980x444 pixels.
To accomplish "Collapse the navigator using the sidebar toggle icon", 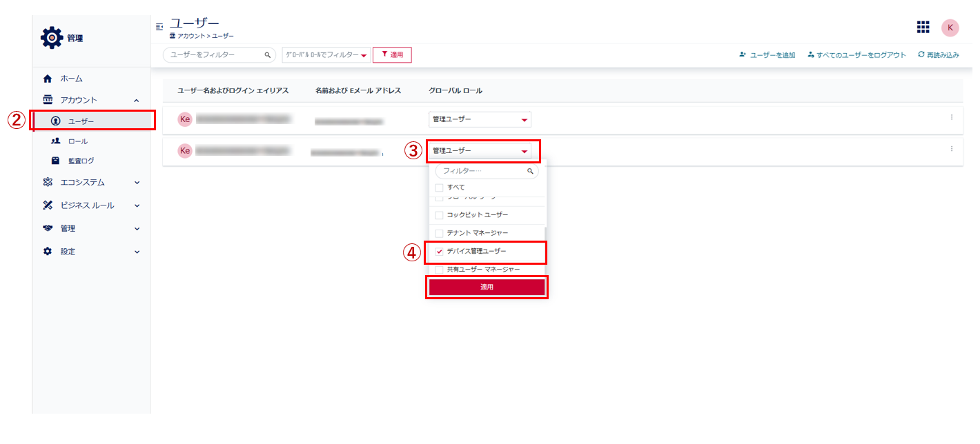I will [159, 27].
